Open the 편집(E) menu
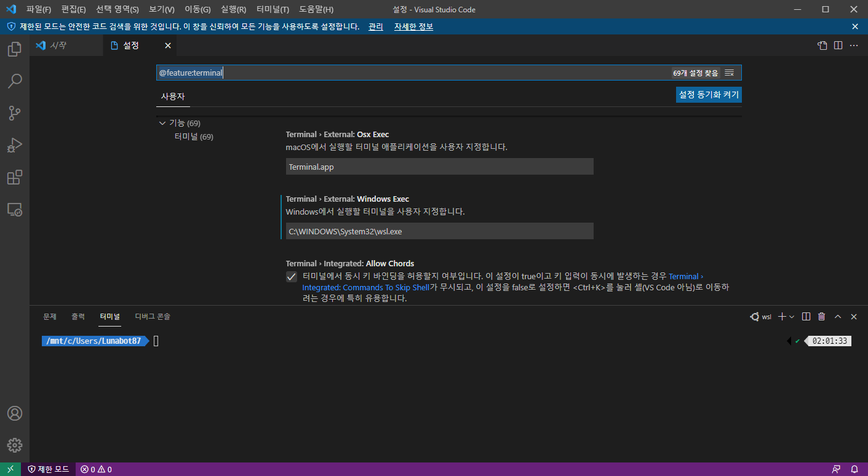The width and height of the screenshot is (868, 476). 73,9
